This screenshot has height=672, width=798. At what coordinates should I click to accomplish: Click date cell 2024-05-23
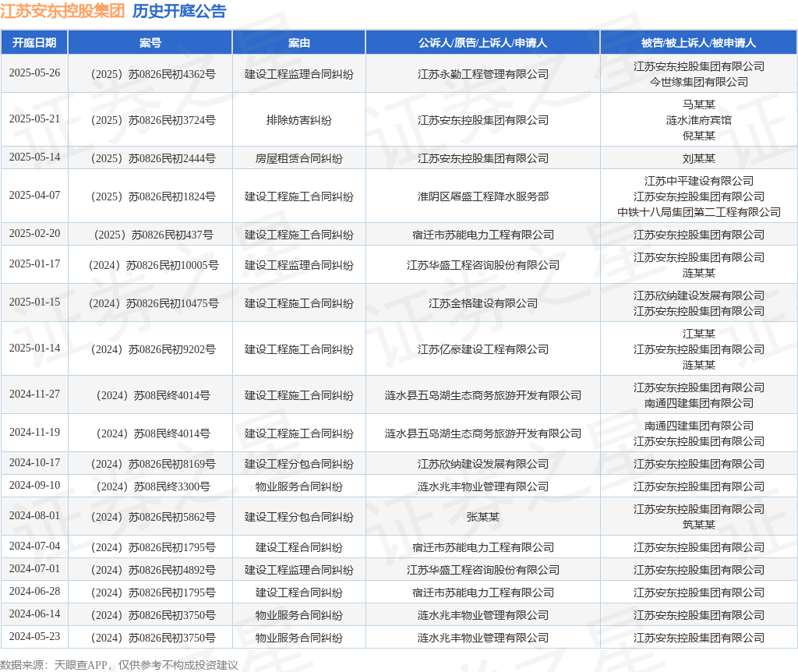(x=34, y=636)
